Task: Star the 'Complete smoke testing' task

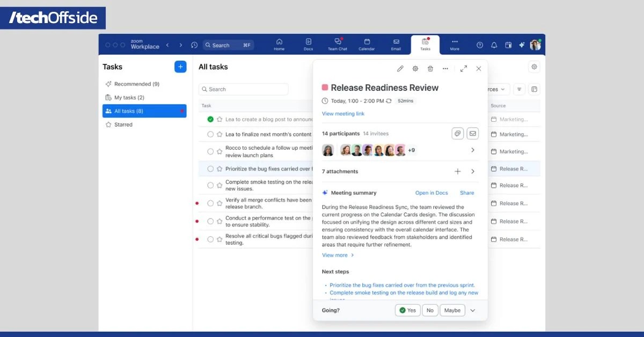Action: coord(219,185)
